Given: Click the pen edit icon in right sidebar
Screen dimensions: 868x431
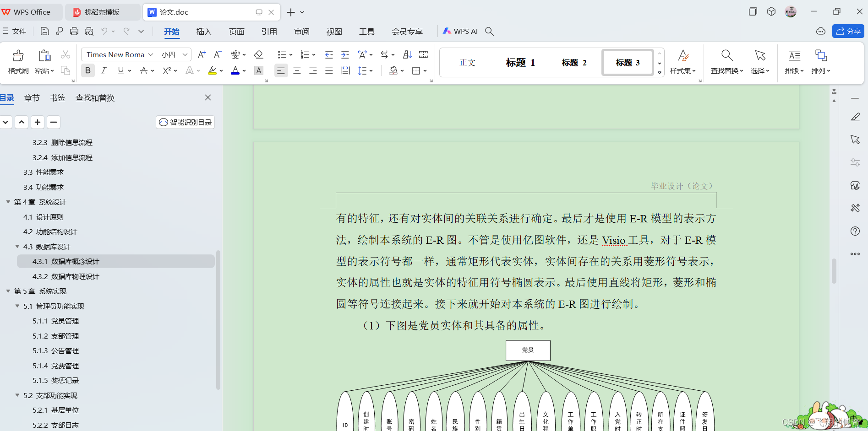Looking at the screenshot, I should pyautogui.click(x=855, y=117).
